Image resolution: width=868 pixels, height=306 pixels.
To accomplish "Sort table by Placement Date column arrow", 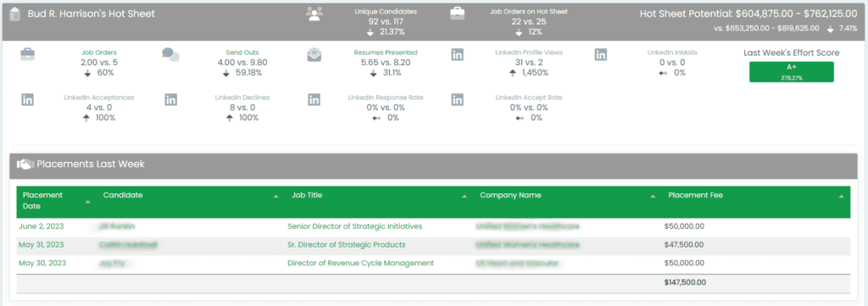I will (87, 202).
